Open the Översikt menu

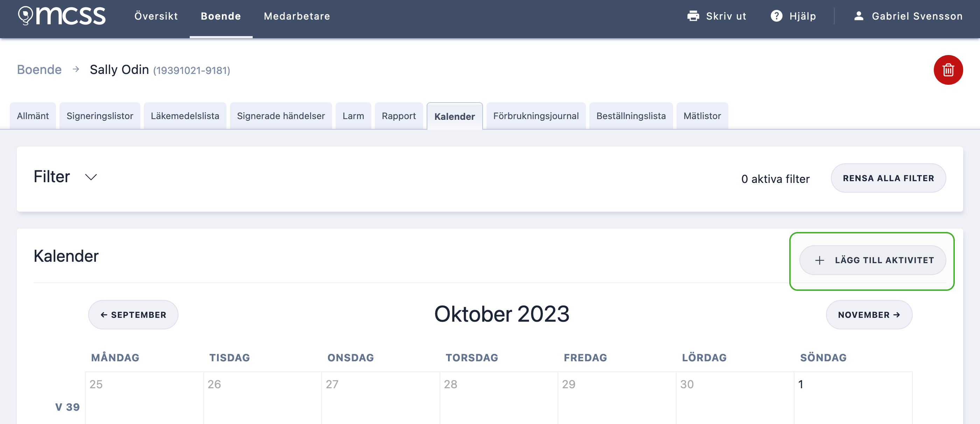click(x=156, y=16)
